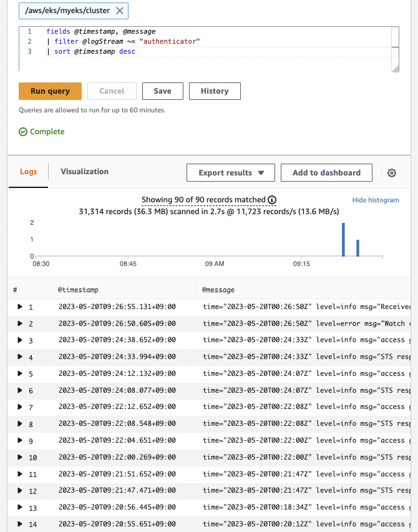Expand log row 3
The height and width of the screenshot is (532, 418).
click(x=20, y=340)
